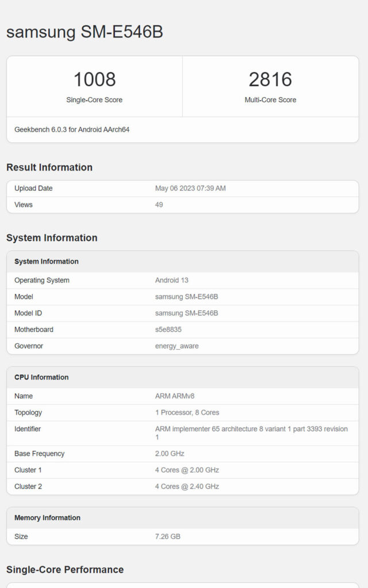The height and width of the screenshot is (588, 368).
Task: Click the 'Model' row label
Action: click(24, 297)
